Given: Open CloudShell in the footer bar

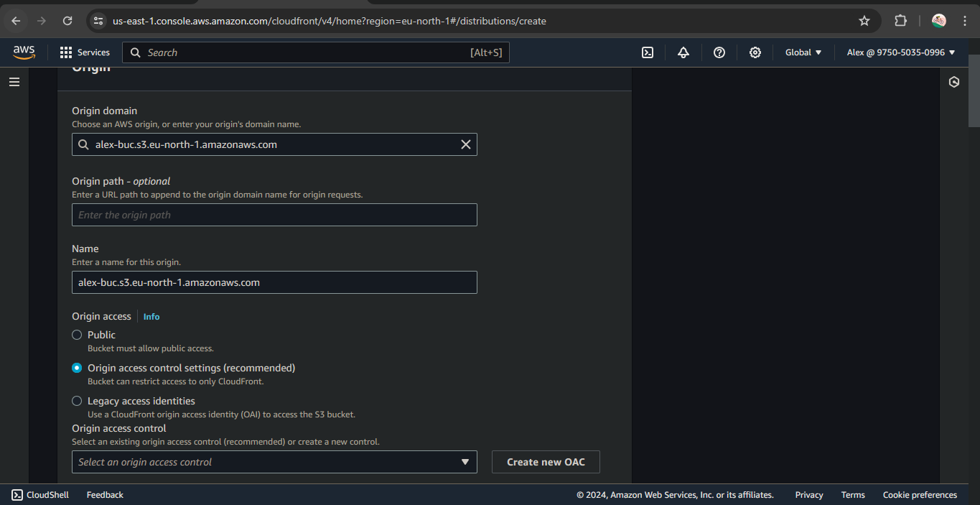Looking at the screenshot, I should [x=40, y=495].
